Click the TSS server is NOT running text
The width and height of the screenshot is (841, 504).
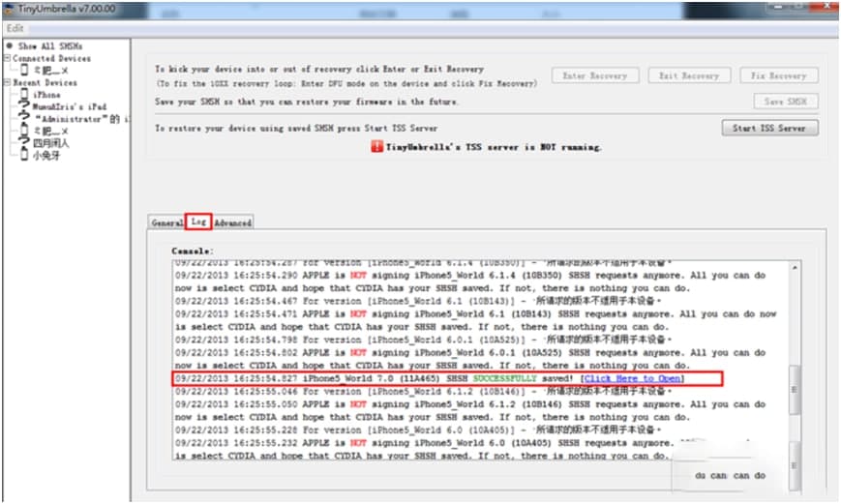[x=494, y=147]
